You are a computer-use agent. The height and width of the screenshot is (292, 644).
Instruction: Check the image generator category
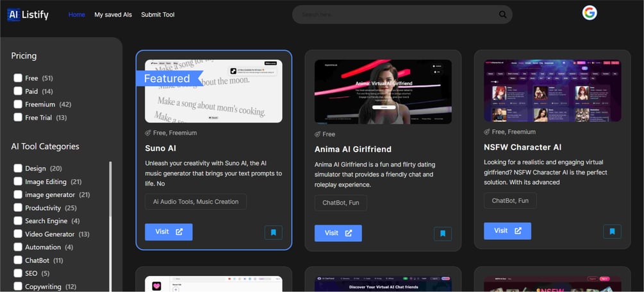pyautogui.click(x=18, y=194)
